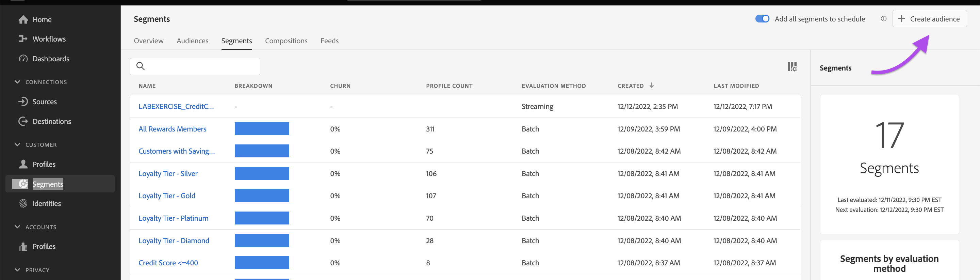Image resolution: width=980 pixels, height=280 pixels.
Task: Open the Compositions tab
Action: coord(286,41)
